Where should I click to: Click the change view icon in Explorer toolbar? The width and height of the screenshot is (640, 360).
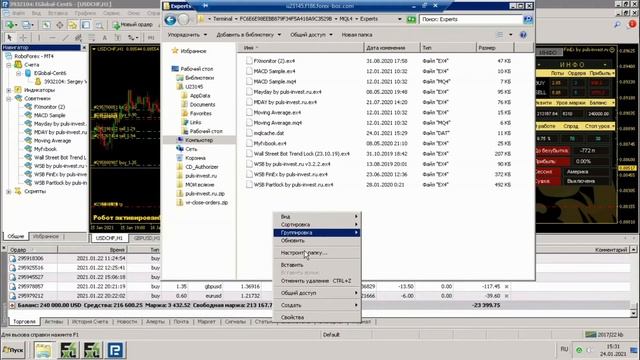tap(500, 35)
